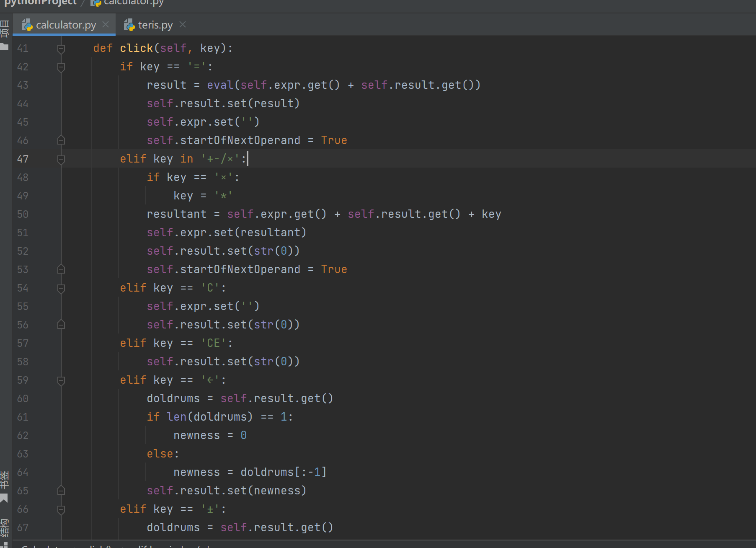This screenshot has height=548, width=756.
Task: Click 'len' on line 61
Action: click(x=177, y=417)
